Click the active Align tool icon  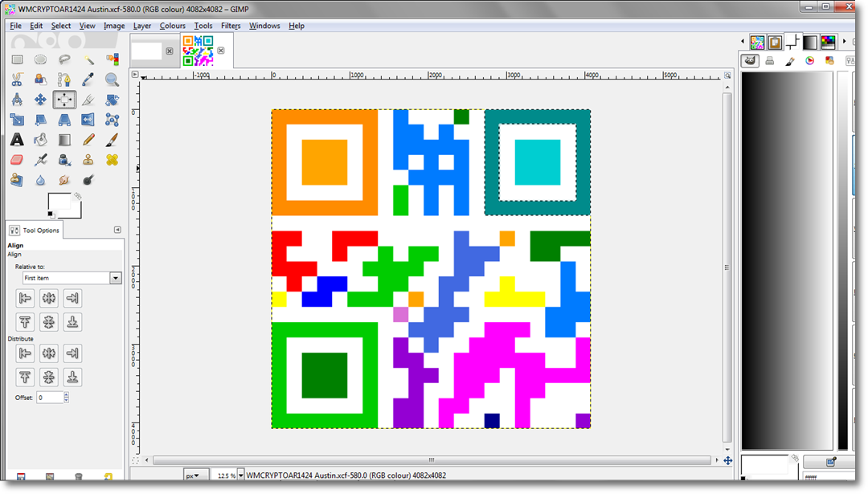(x=64, y=100)
